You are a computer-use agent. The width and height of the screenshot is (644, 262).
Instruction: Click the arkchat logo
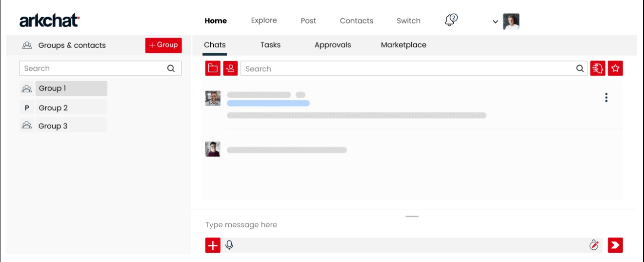(x=49, y=21)
